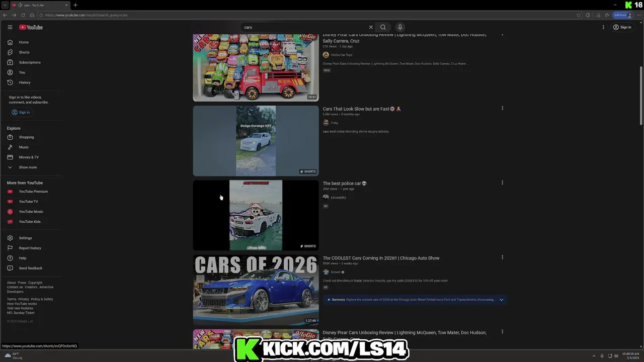This screenshot has height=362, width=644.
Task: Open EddieX channel link
Action: coord(335,272)
